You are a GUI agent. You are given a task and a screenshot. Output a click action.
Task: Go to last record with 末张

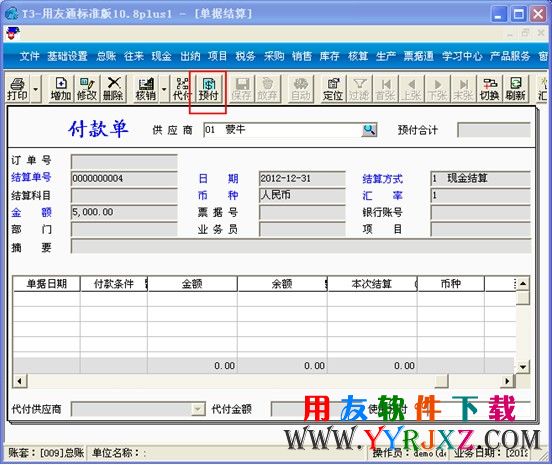(463, 89)
